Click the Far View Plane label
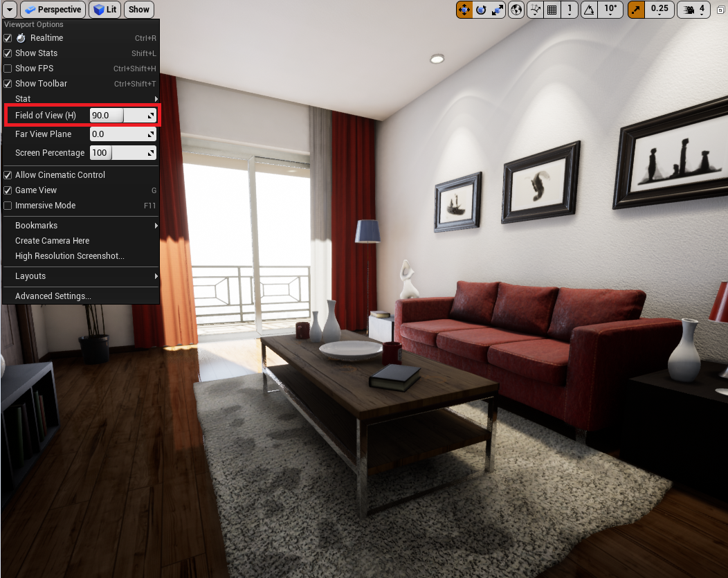This screenshot has width=728, height=578. 43,134
